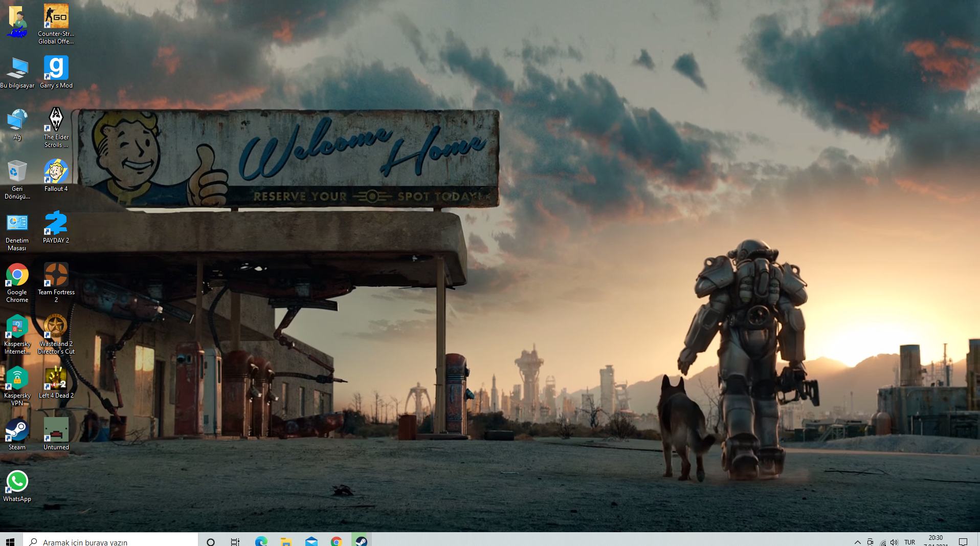Select the Left 4 Dead 2 shortcut

click(x=56, y=383)
